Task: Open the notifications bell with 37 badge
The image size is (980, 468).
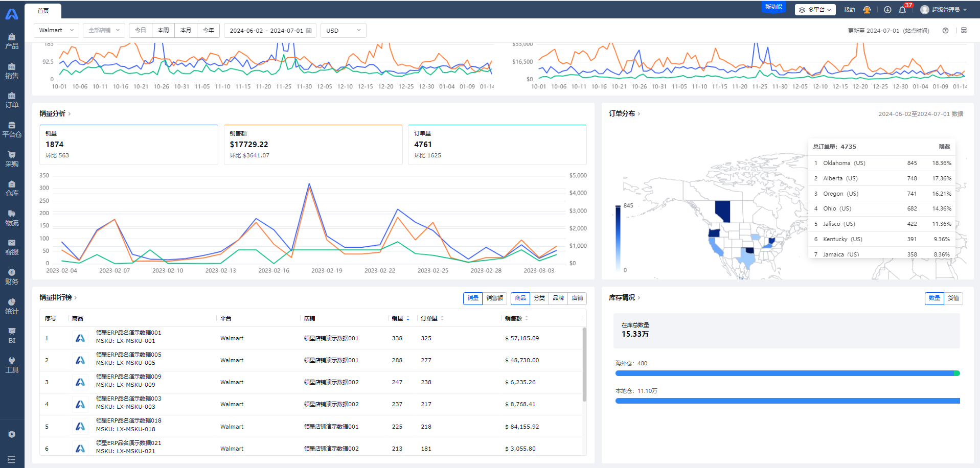Action: tap(903, 10)
